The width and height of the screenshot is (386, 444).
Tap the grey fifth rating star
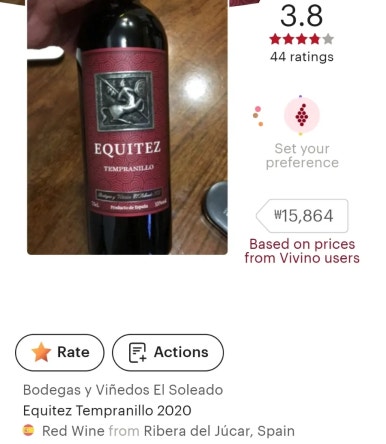click(x=328, y=39)
